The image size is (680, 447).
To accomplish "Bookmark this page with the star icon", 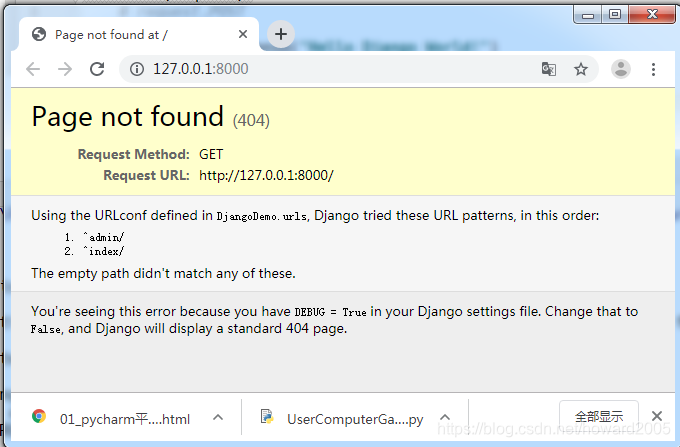I will [x=581, y=69].
